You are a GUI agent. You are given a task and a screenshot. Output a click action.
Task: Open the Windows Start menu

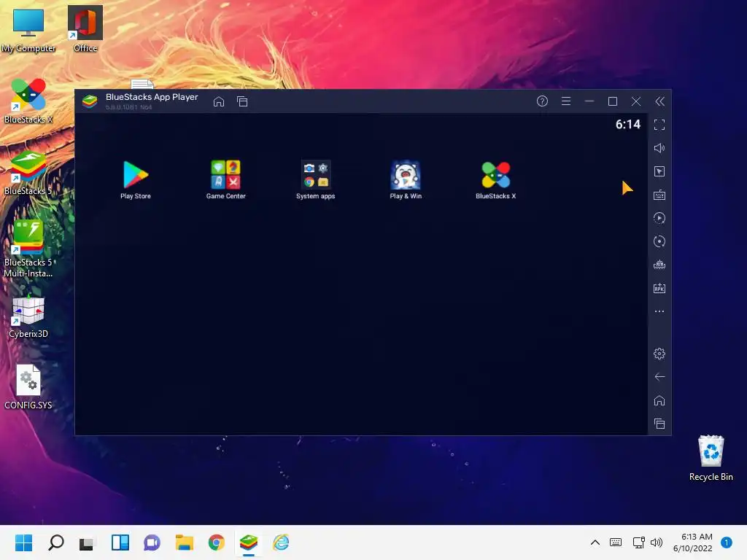pos(24,542)
